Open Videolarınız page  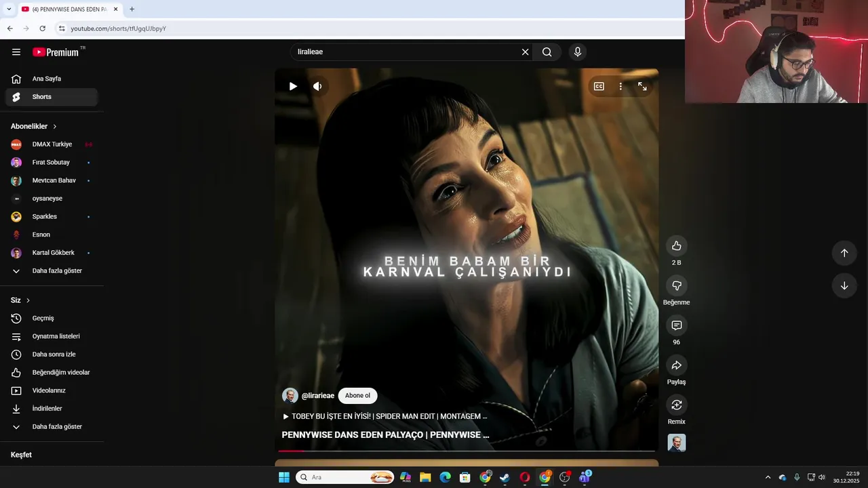52,390
